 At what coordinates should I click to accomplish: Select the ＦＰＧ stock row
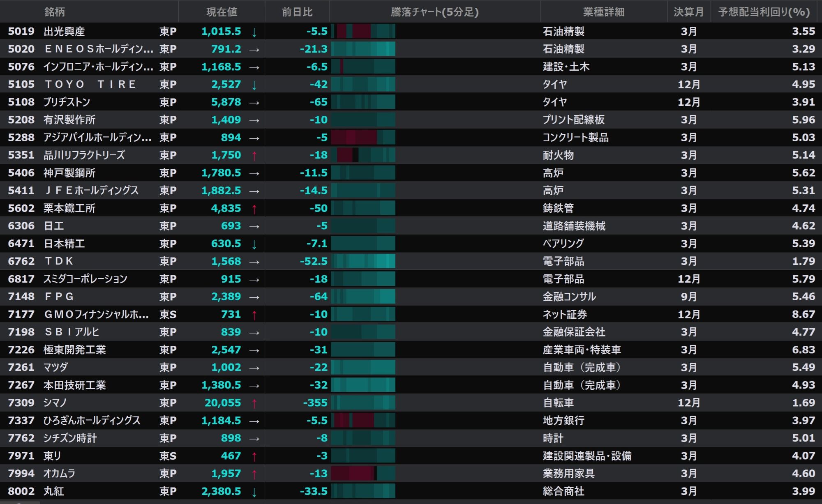click(x=411, y=296)
